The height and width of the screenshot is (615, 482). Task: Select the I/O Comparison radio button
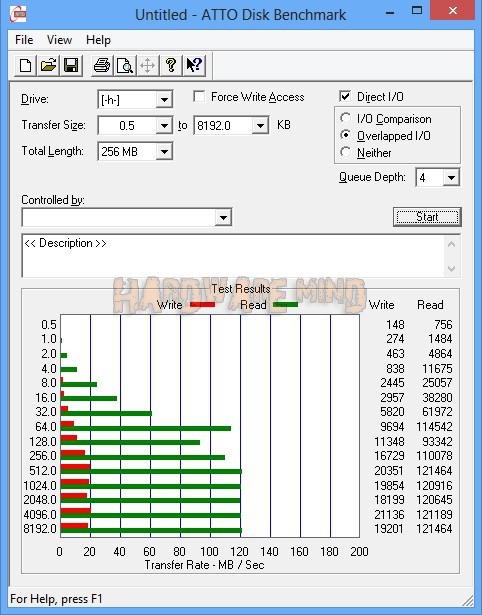tap(346, 118)
